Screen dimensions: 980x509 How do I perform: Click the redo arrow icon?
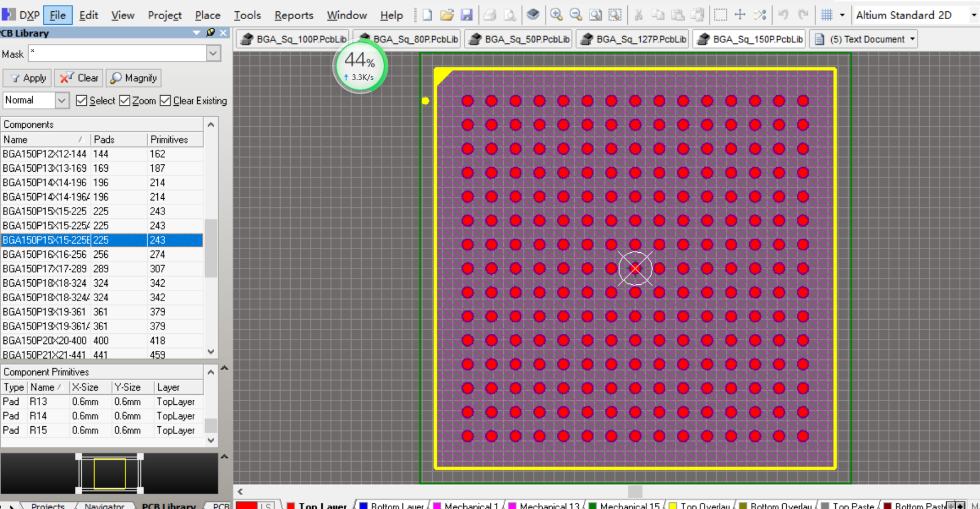[803, 15]
